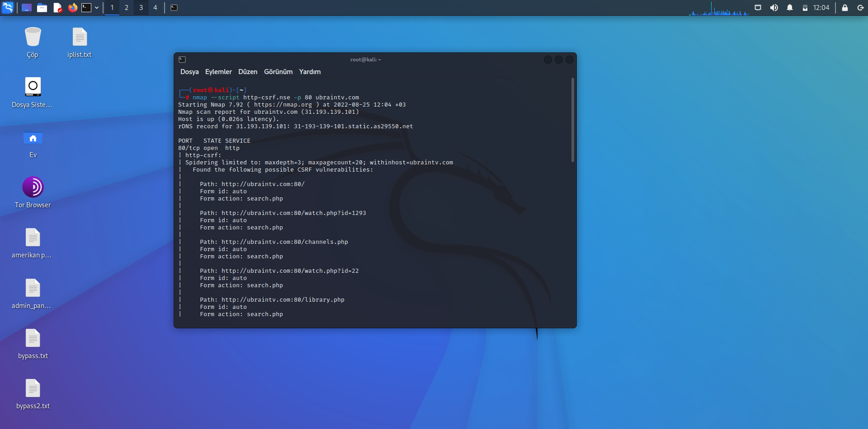Image resolution: width=868 pixels, height=429 pixels.
Task: Select the Çöp trash icon on the desktop
Action: pos(33,43)
